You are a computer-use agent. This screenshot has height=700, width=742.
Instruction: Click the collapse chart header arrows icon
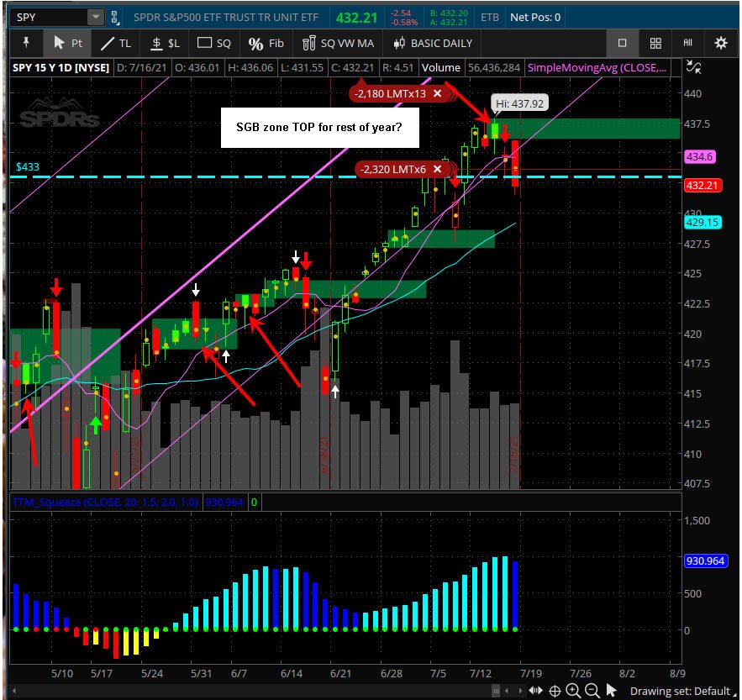pyautogui.click(x=694, y=67)
